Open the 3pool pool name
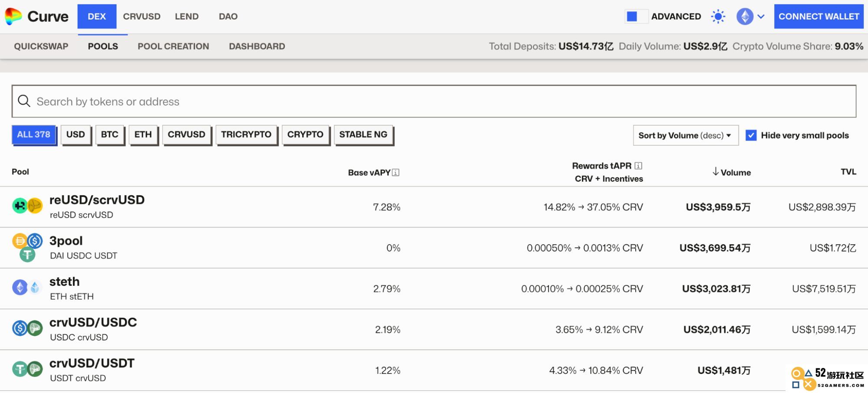 66,241
